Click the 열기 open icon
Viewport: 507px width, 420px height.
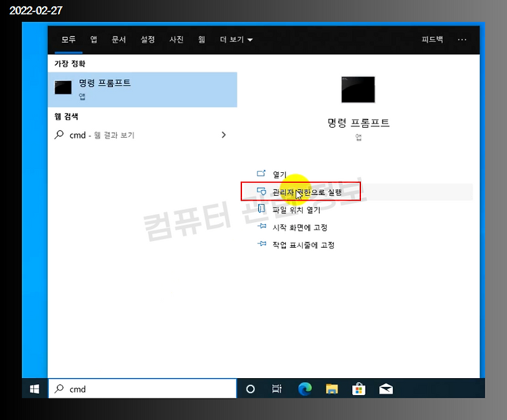coord(261,174)
